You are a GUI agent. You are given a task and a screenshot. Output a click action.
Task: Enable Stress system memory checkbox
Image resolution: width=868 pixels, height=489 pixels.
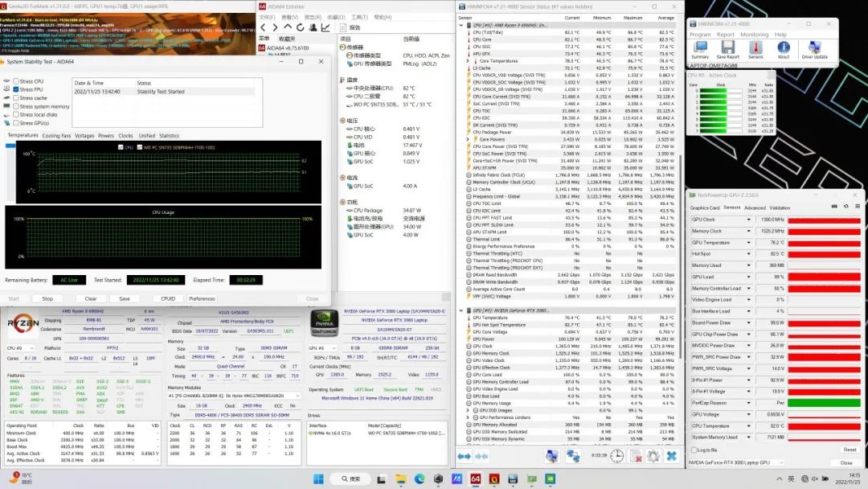pyautogui.click(x=16, y=106)
